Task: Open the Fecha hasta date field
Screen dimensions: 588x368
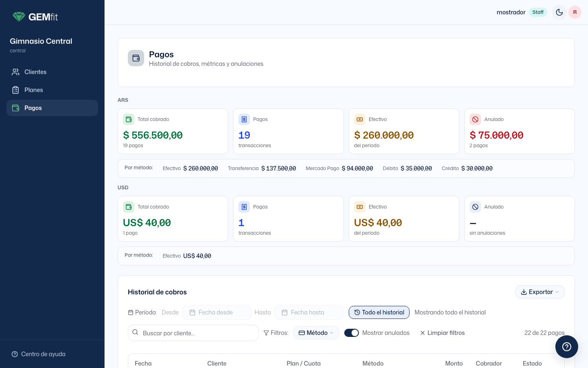Action: [x=309, y=312]
